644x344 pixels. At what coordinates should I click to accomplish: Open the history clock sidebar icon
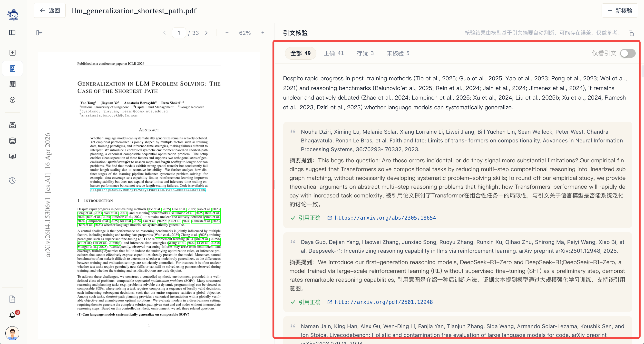coord(12,180)
